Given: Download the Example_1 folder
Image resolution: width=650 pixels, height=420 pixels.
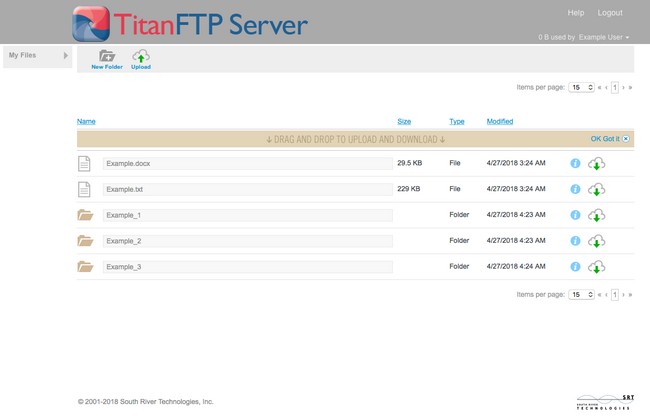Looking at the screenshot, I should point(597,215).
